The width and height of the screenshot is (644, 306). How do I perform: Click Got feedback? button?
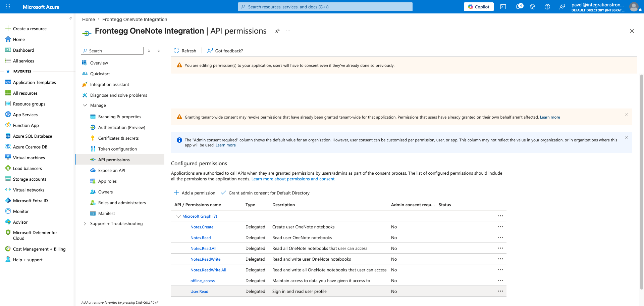[x=225, y=51]
